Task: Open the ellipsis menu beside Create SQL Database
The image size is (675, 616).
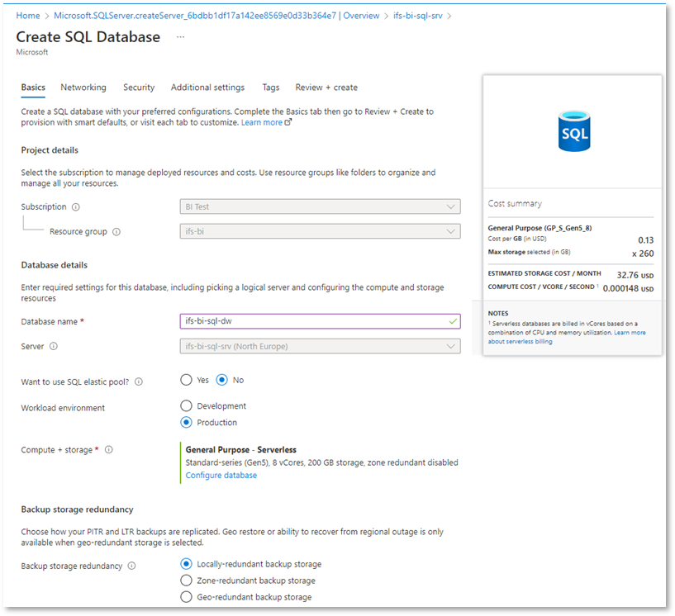Action: [180, 37]
